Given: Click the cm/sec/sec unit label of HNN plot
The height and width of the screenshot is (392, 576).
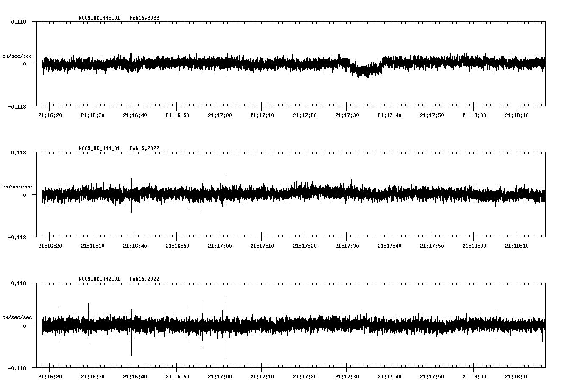Looking at the screenshot, I should (x=17, y=187).
